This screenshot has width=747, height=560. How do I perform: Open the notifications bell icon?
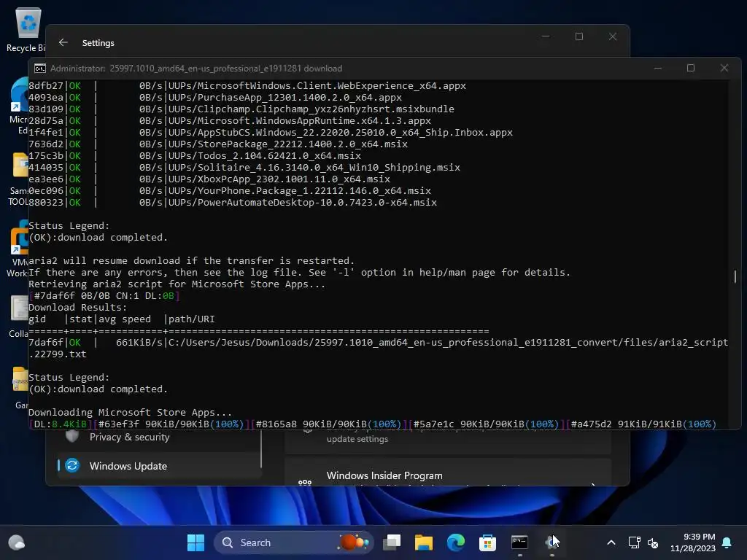click(727, 542)
